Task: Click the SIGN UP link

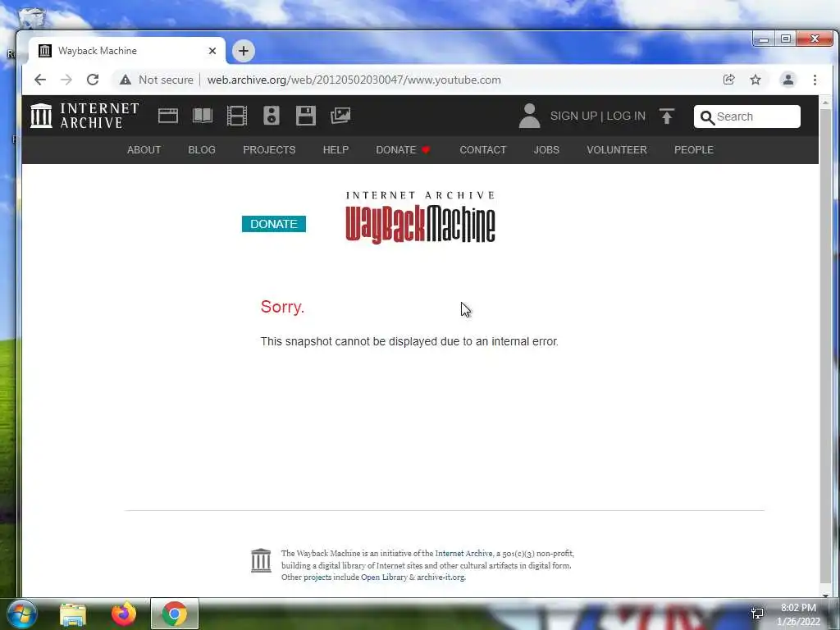Action: pyautogui.click(x=573, y=116)
